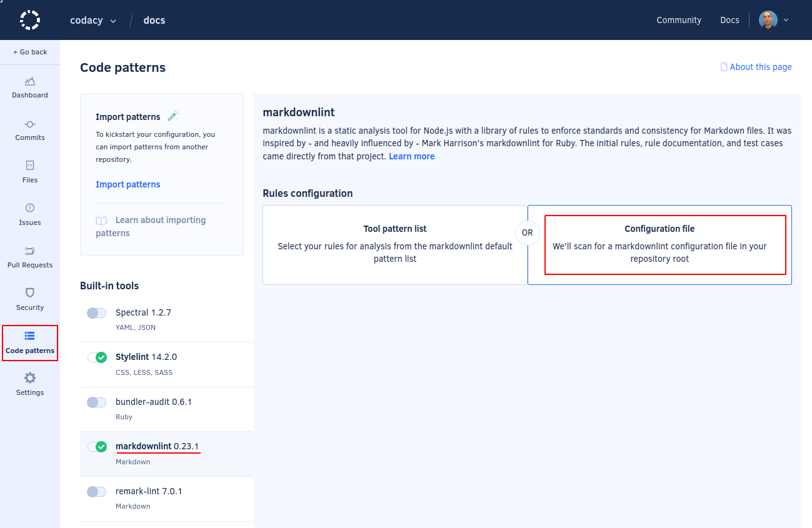Screen dimensions: 812x528
Task: Select the bundler-audit 0.6.1 tool name
Action: coord(154,402)
